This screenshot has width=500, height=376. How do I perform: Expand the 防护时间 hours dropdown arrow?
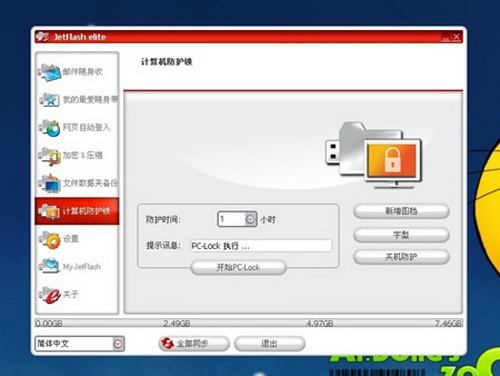click(250, 219)
